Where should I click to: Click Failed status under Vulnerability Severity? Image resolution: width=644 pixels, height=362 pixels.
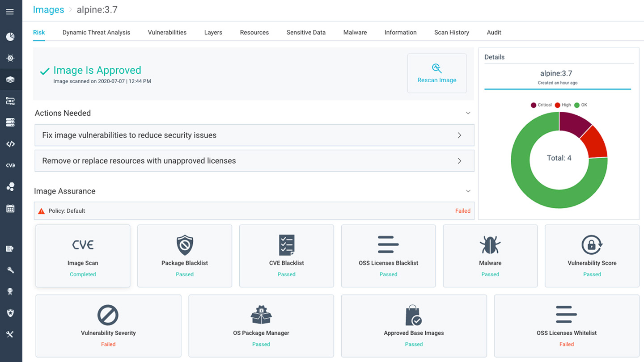coord(108,344)
